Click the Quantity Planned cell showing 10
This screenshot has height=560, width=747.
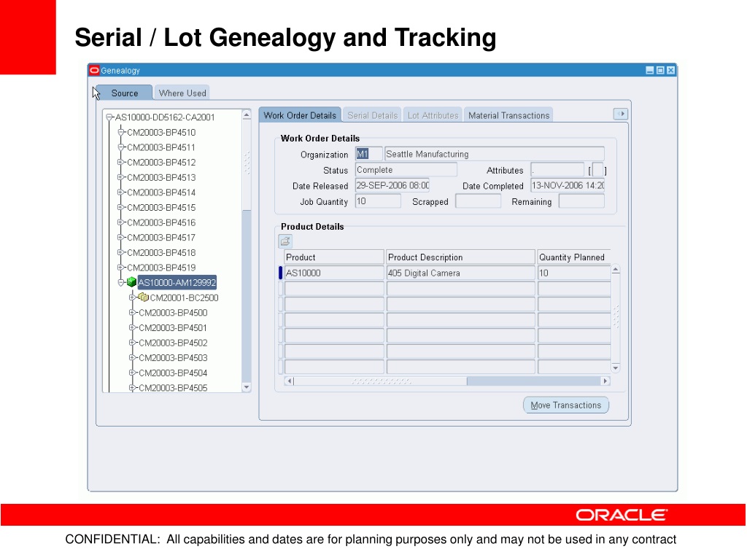(574, 273)
